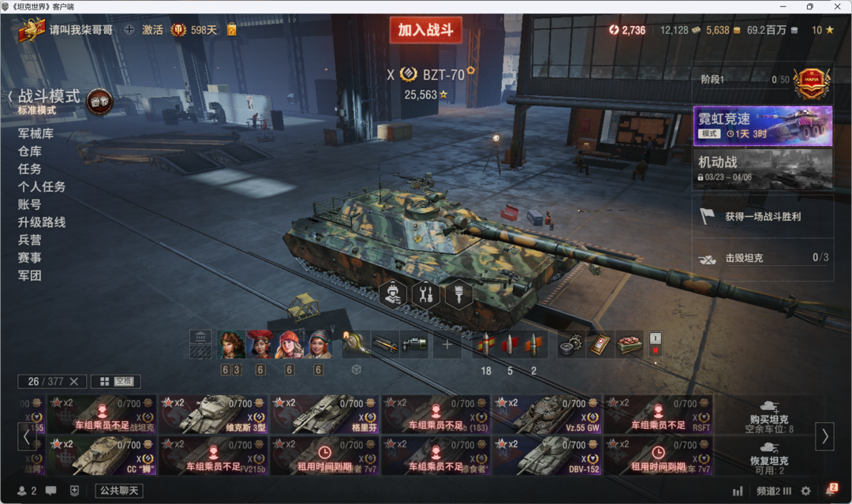Expand the 战斗模式 battle mode selector

click(x=49, y=97)
